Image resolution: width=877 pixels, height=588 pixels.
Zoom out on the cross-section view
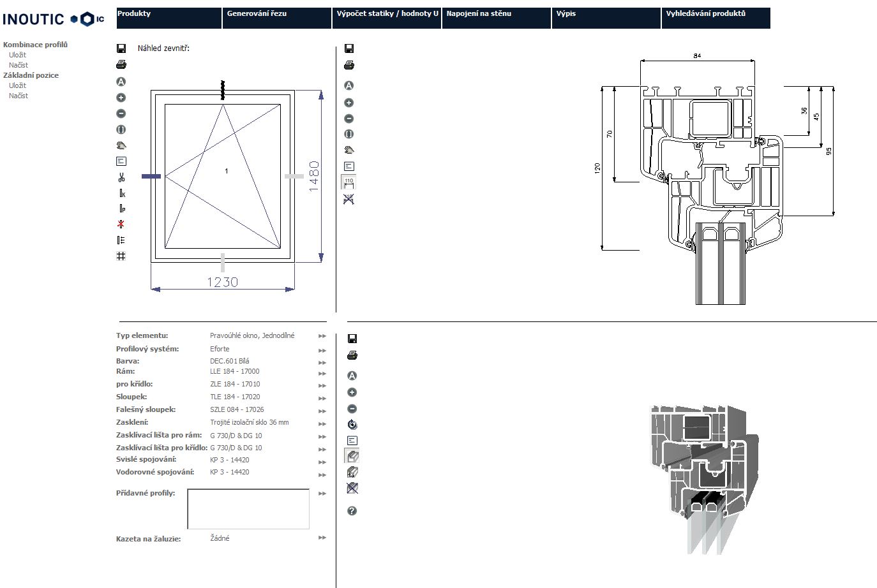point(349,118)
